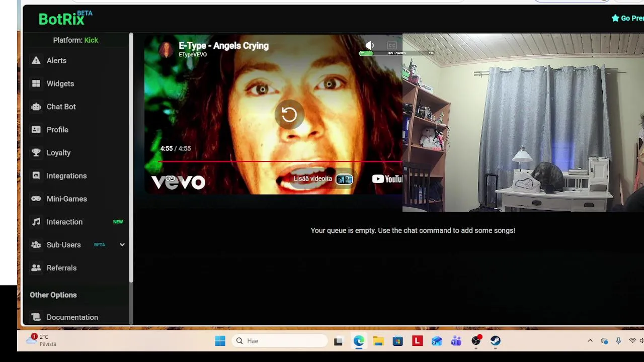Open the Alerts section icon
This screenshot has height=362, width=644.
pyautogui.click(x=36, y=60)
